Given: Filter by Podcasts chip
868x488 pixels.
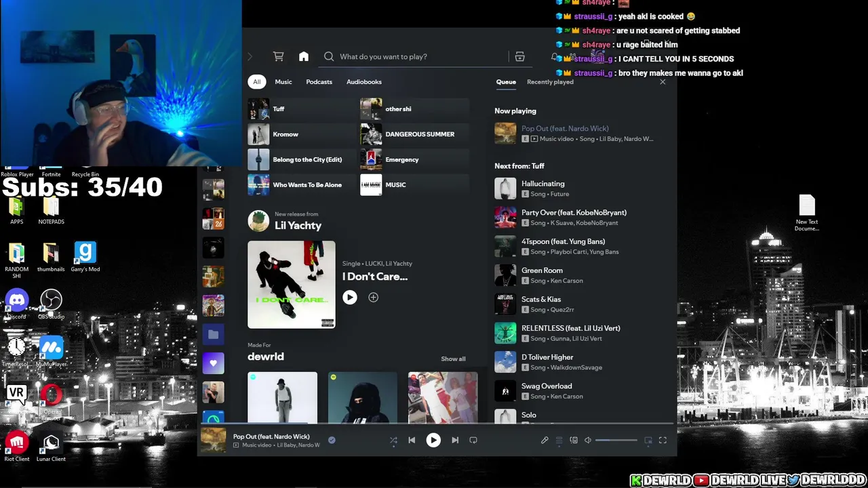Looking at the screenshot, I should click(319, 82).
